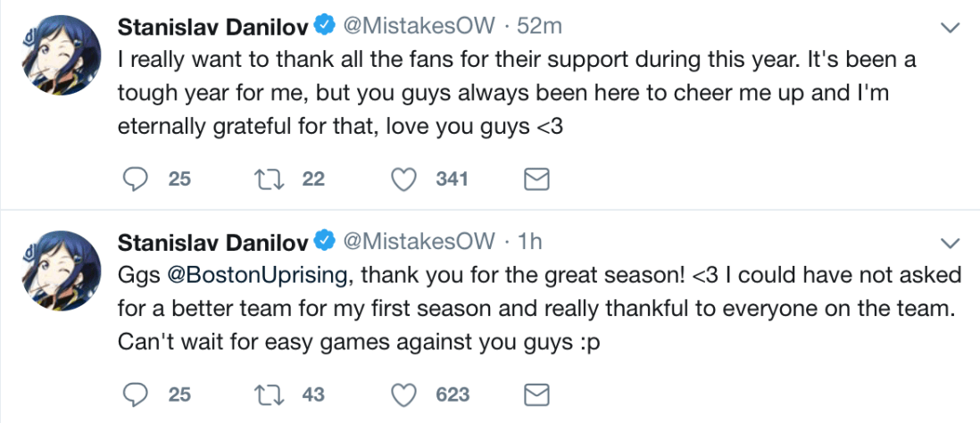Reply to the fan support thank-you tweet

click(135, 179)
